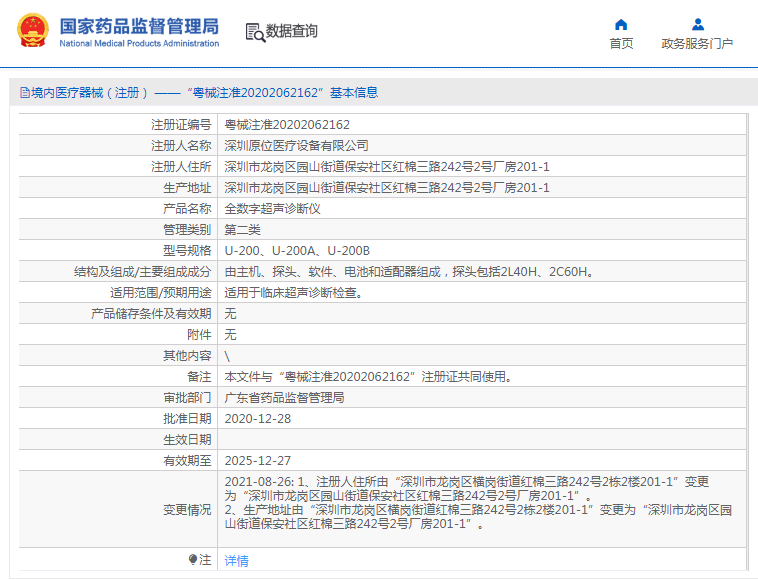758x580 pixels.
Task: Select the 管理类别 label
Action: click(188, 230)
